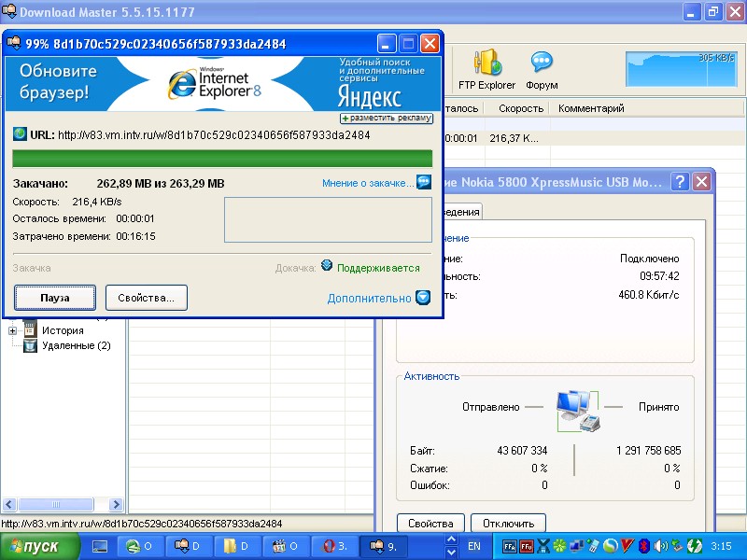Click the Show Desktop quick launch icon

[x=100, y=546]
